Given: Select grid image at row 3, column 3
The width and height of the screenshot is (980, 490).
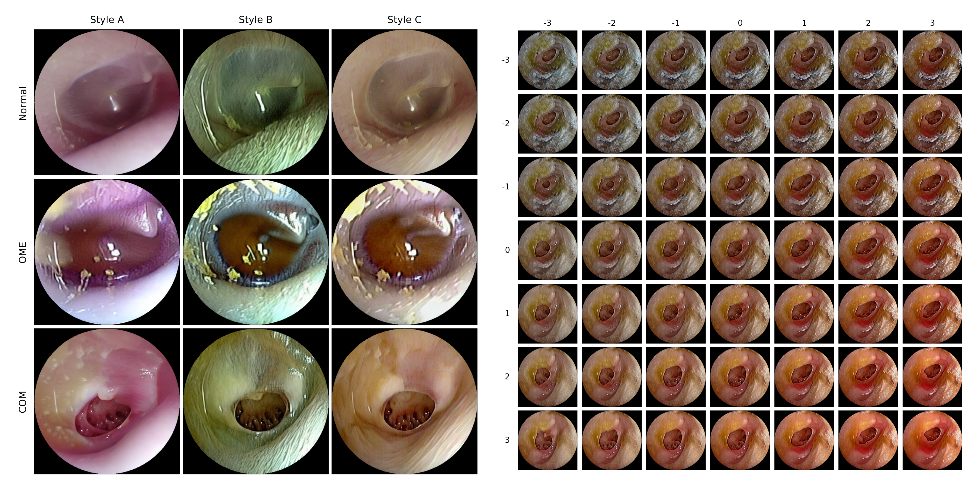Looking at the screenshot, I should click(x=932, y=440).
